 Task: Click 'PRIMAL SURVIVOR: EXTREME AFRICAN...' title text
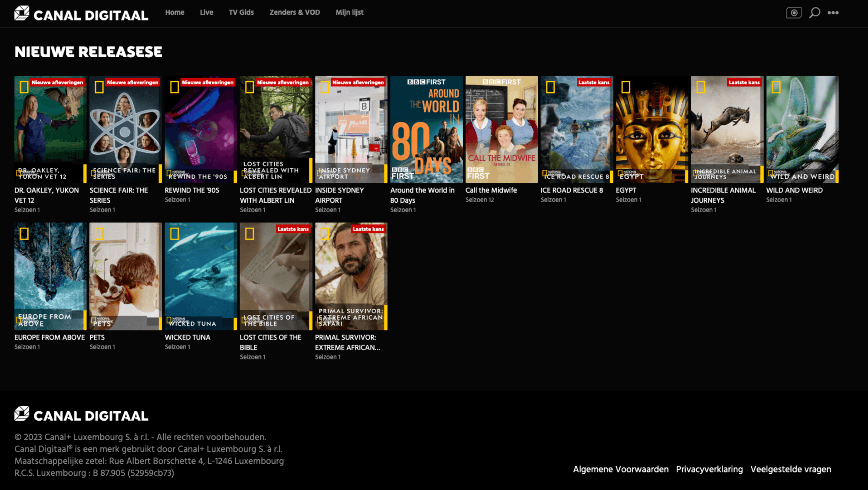tap(348, 342)
